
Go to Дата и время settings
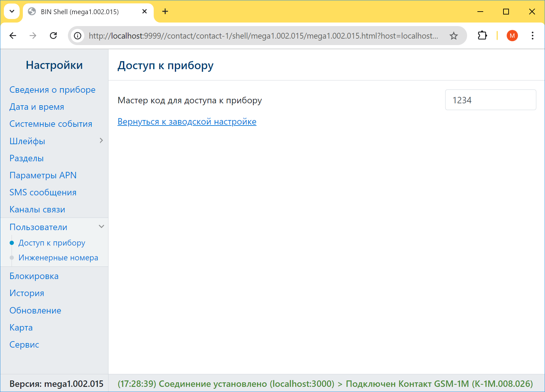point(37,107)
